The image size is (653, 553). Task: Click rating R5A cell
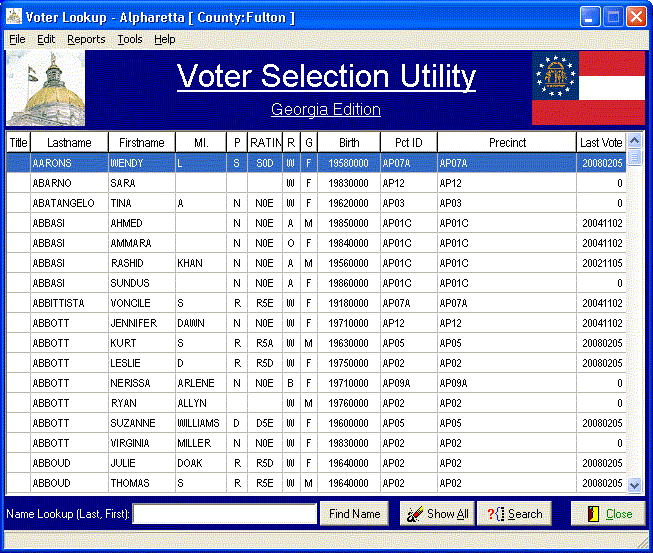click(x=265, y=343)
